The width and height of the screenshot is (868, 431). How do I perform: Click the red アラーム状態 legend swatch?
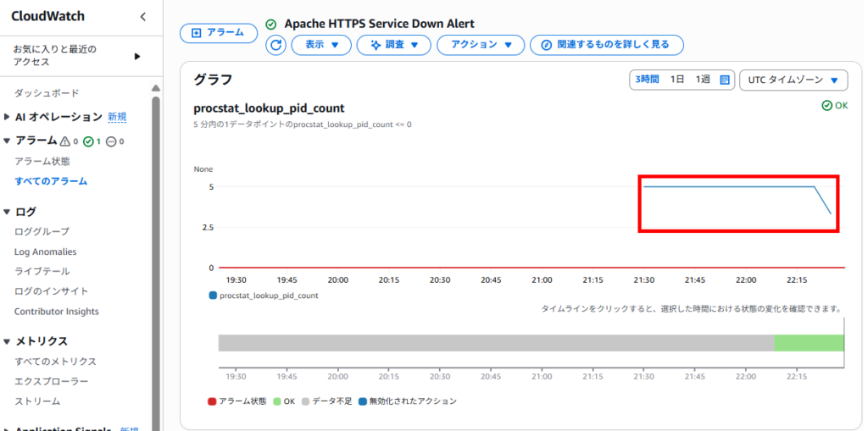coord(212,401)
